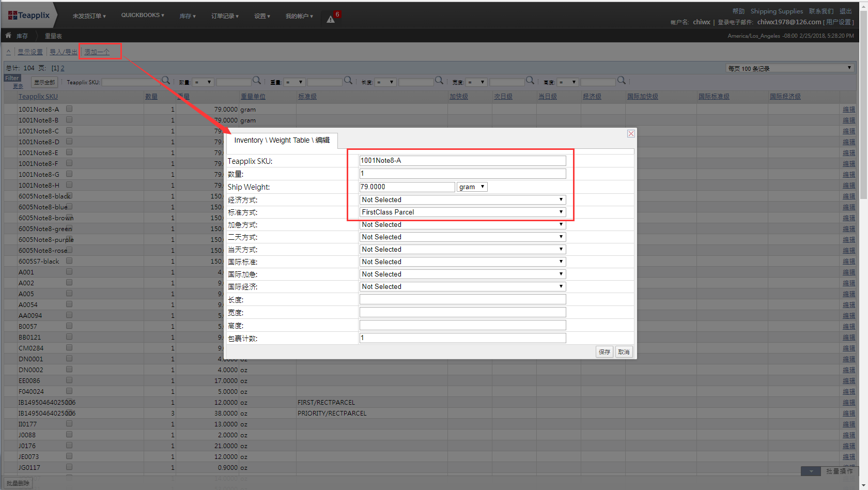Open the quantity filter operator dropdown

click(x=203, y=82)
